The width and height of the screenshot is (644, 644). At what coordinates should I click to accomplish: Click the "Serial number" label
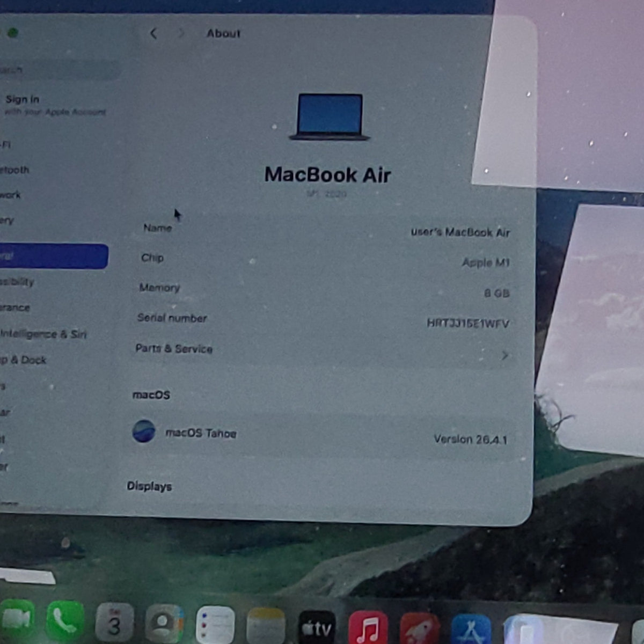pyautogui.click(x=172, y=318)
